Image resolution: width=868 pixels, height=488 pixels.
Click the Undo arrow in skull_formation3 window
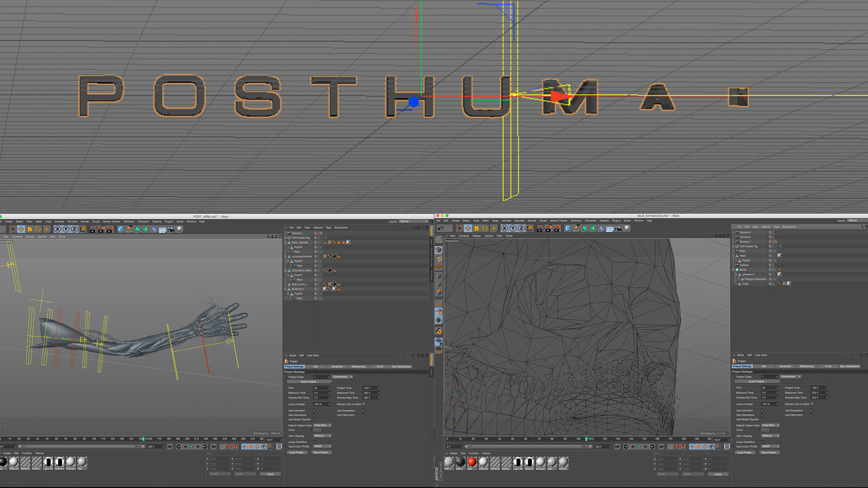click(441, 229)
